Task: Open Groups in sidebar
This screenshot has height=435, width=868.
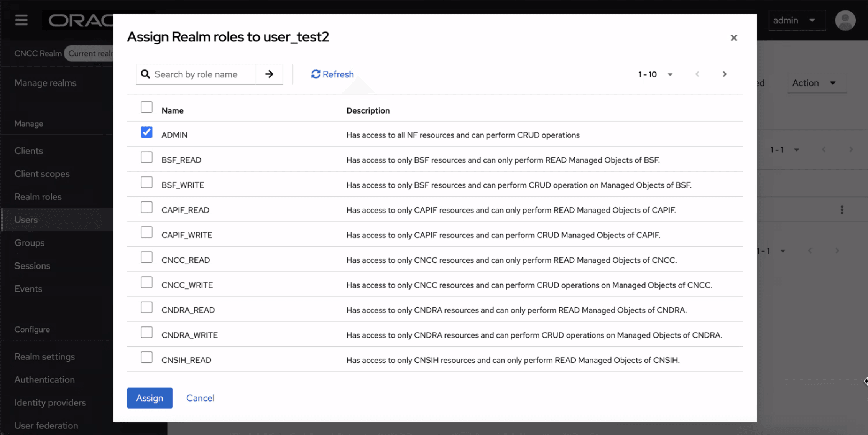Action: [30, 243]
